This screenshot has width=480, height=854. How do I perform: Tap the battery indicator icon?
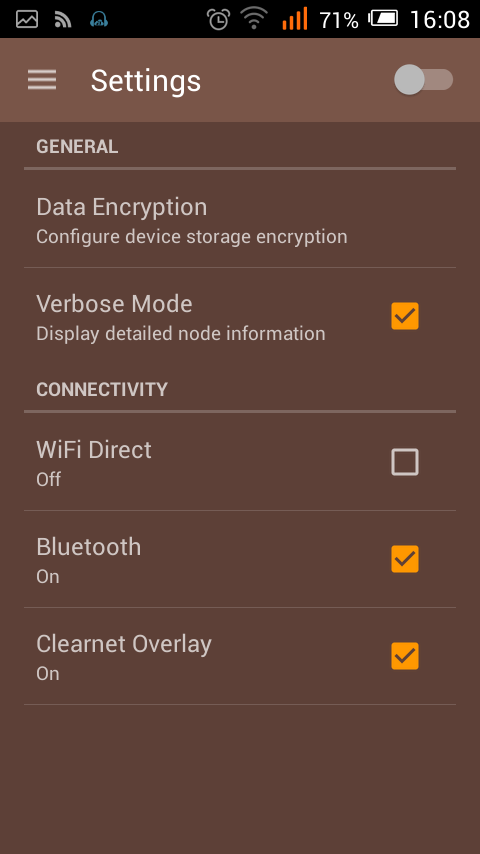tap(384, 19)
